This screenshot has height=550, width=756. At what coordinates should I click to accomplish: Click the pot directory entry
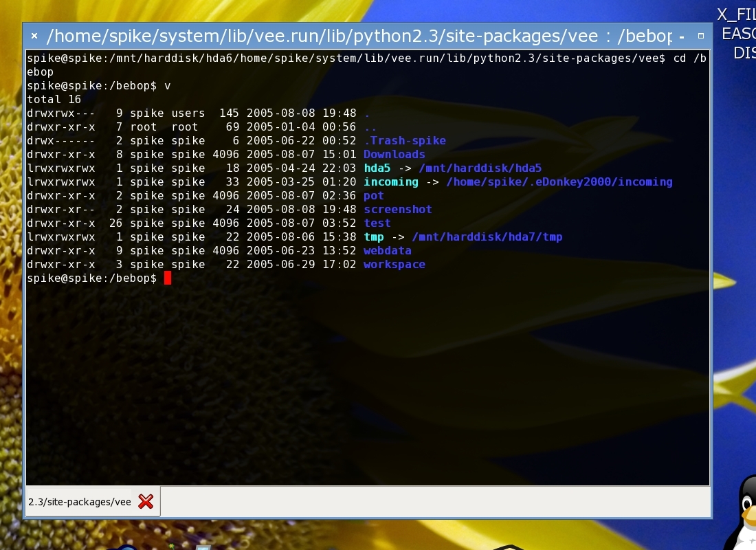[x=374, y=196]
